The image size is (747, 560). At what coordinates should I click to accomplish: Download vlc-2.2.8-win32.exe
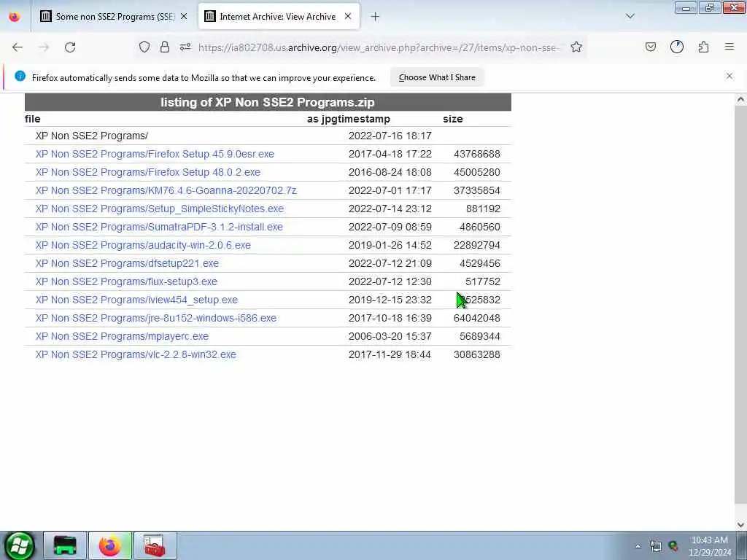[x=136, y=354]
